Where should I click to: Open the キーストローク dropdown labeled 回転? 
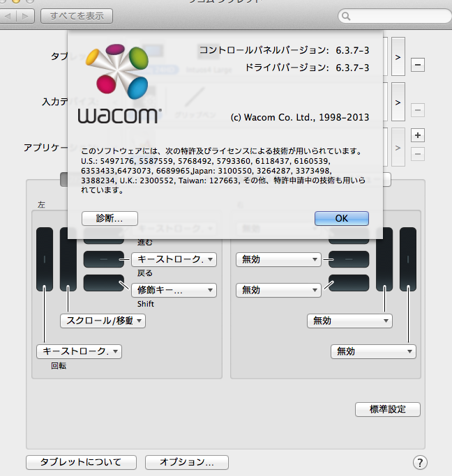80,351
